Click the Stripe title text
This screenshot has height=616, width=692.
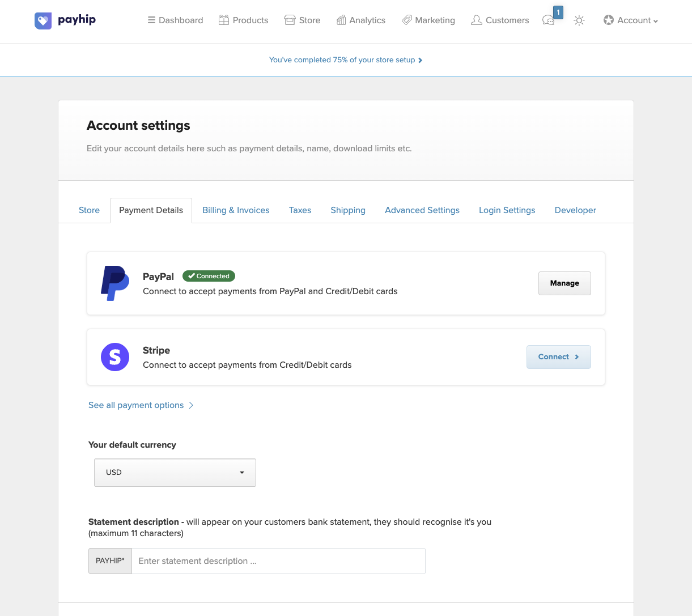tap(156, 350)
